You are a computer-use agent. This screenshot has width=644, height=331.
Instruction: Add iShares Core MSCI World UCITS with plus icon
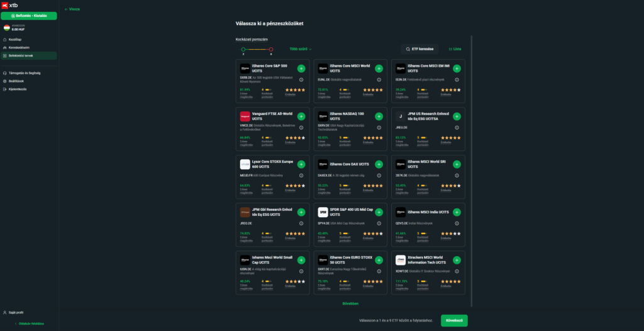[x=379, y=69]
